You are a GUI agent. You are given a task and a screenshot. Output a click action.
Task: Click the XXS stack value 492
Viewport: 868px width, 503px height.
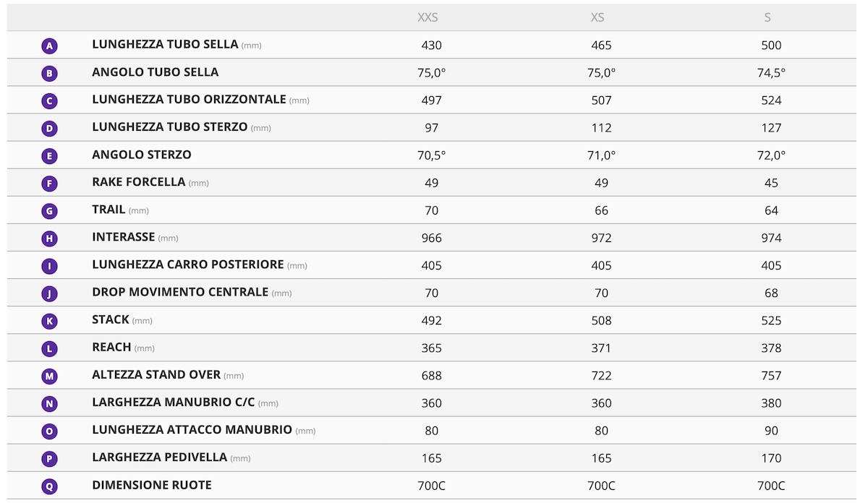pyautogui.click(x=431, y=320)
